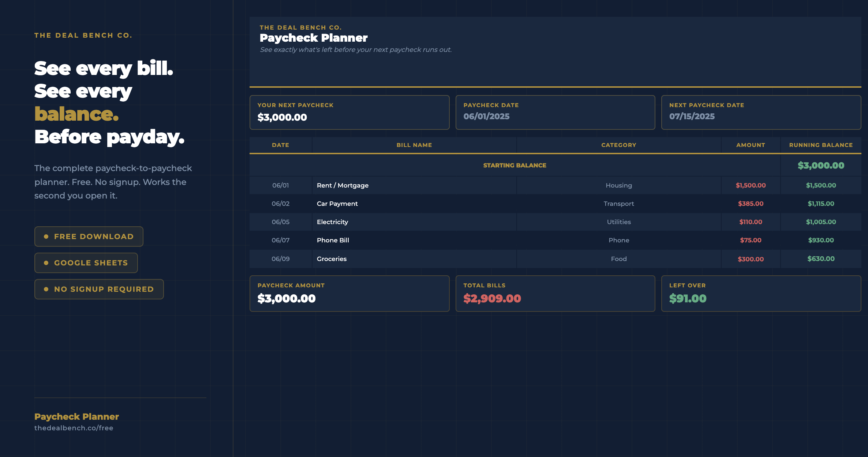This screenshot has width=868, height=457.
Task: Select the Rent / Mortgage bill name
Action: pyautogui.click(x=343, y=185)
